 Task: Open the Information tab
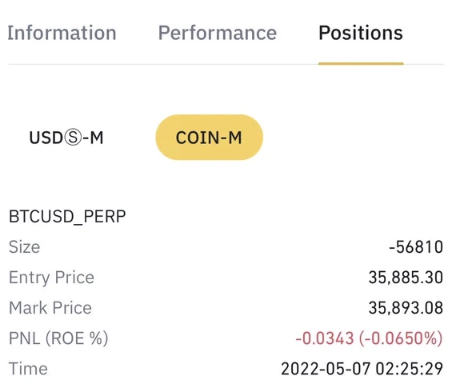pyautogui.click(x=62, y=33)
